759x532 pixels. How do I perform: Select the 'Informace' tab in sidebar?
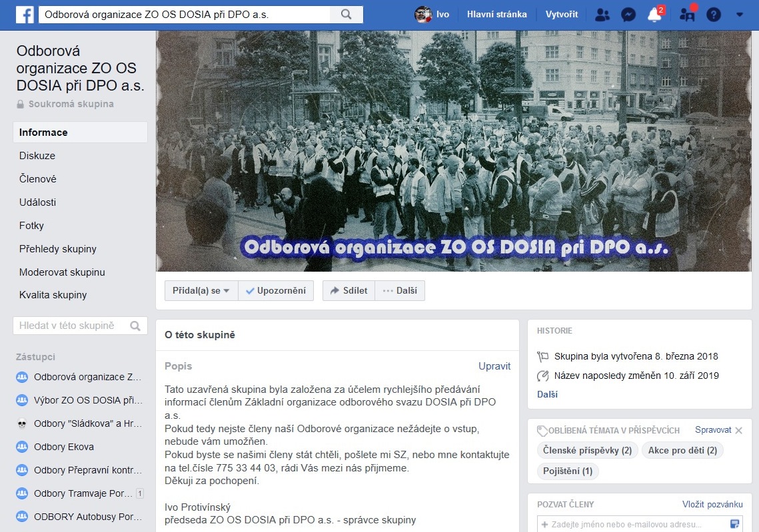81,133
